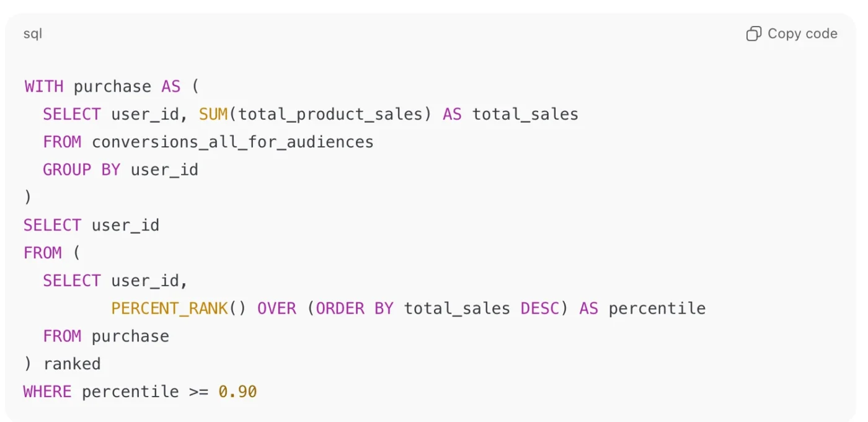Click the GROUP BY keyword
The width and height of the screenshot is (868, 422).
coord(81,169)
